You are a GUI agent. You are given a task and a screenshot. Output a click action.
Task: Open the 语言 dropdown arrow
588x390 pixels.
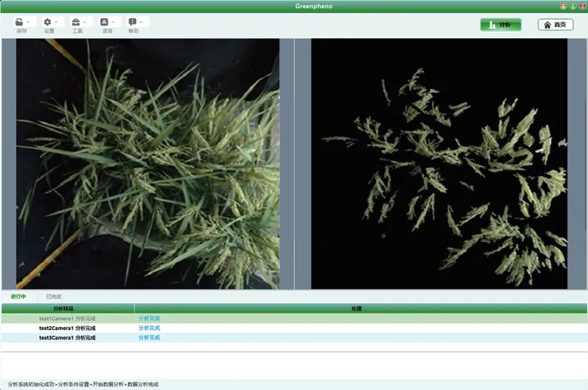113,22
